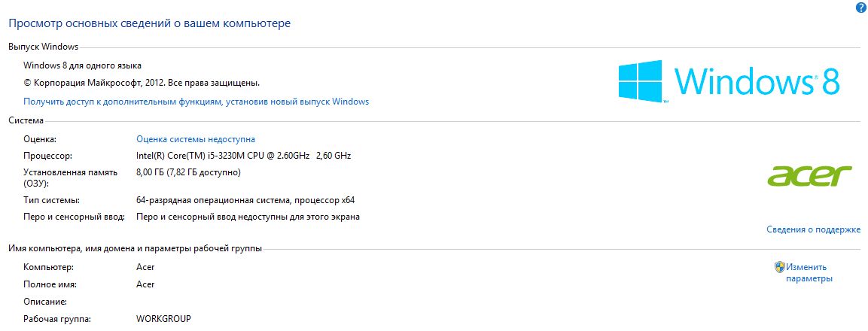Click the Выпуск Windows section header
868x331 pixels.
point(43,47)
